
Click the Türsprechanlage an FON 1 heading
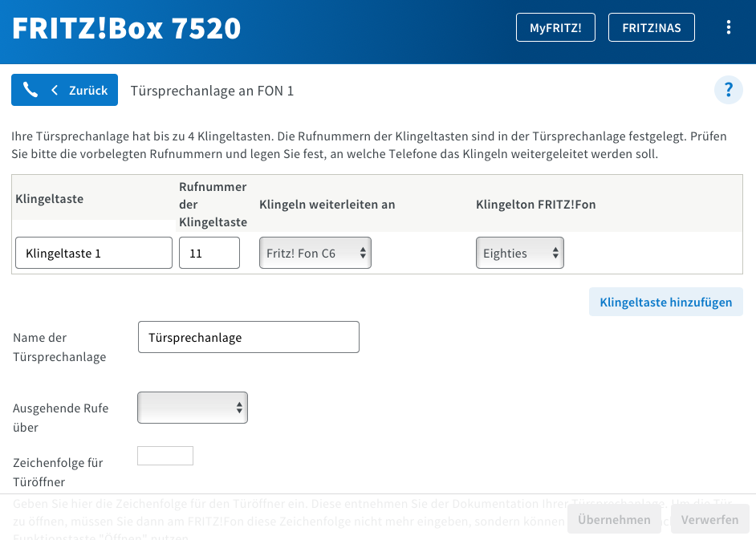(x=212, y=91)
